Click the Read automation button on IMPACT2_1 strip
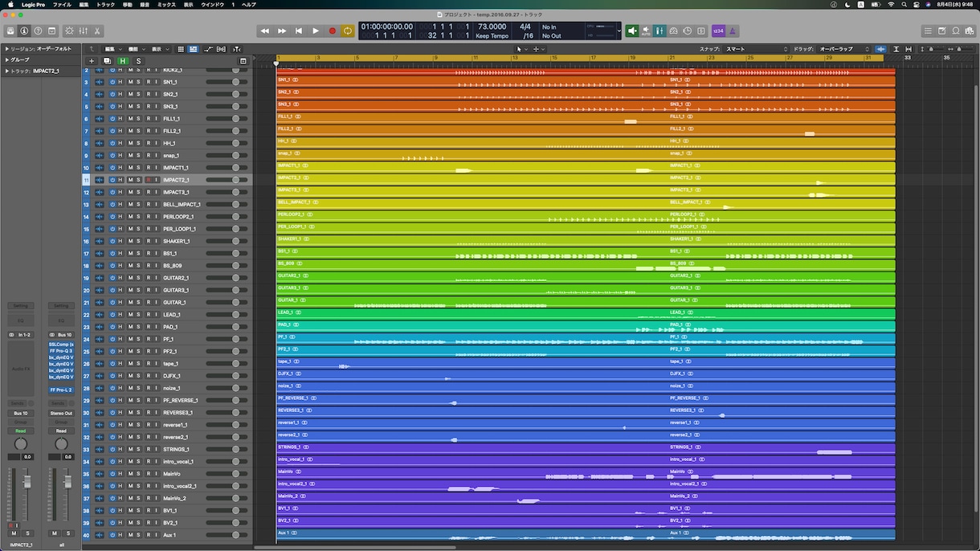This screenshot has height=551, width=980. pos(20,431)
